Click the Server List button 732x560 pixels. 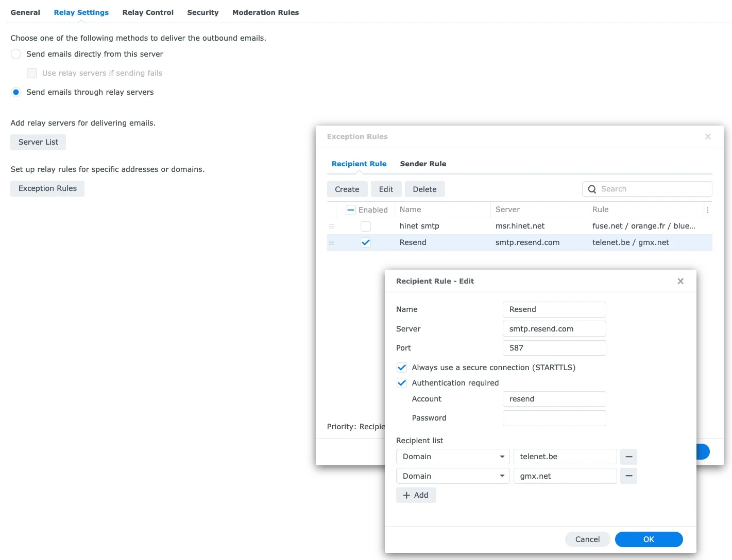(x=38, y=142)
